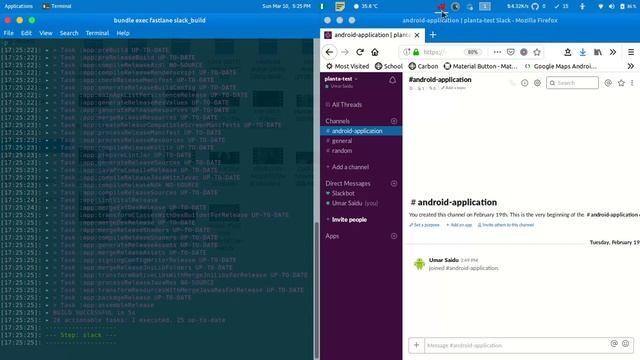Open a new Firefox tab

(x=433, y=35)
